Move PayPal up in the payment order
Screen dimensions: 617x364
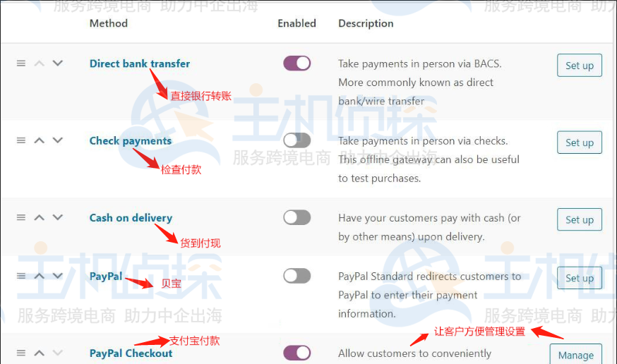pyautogui.click(x=40, y=276)
